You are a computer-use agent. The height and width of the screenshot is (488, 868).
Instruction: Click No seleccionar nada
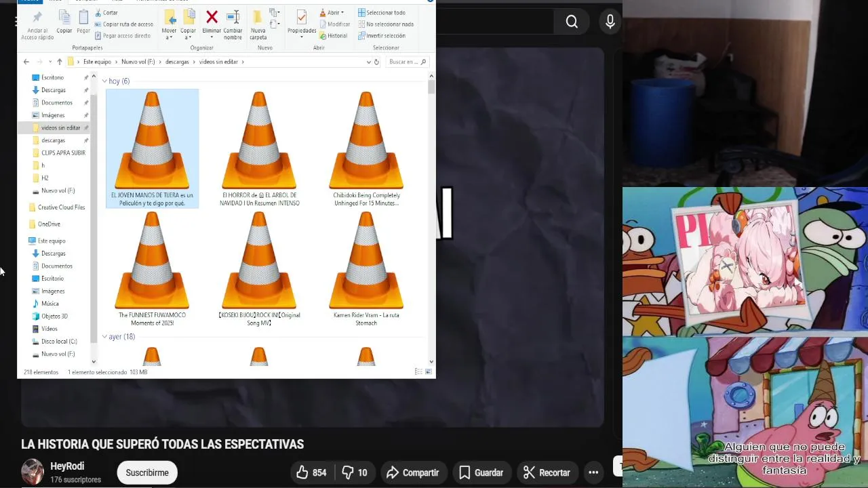386,24
